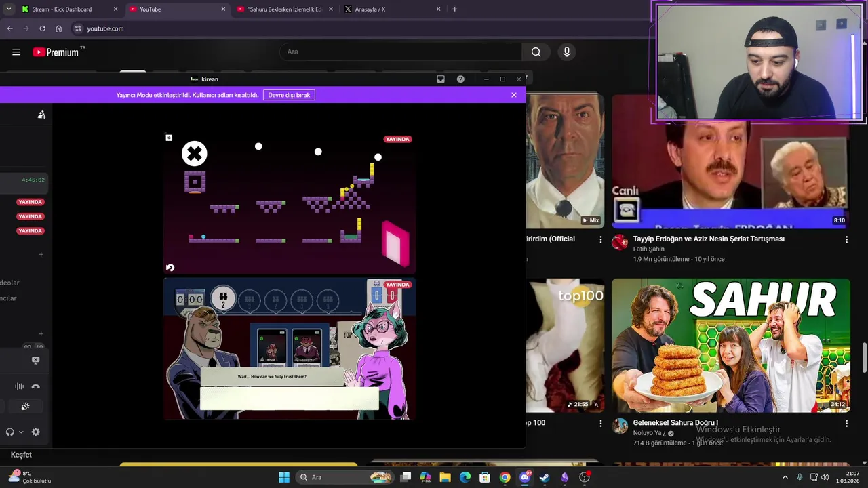The height and width of the screenshot is (488, 868).
Task: Click the youtube.com address bar
Action: [x=359, y=28]
